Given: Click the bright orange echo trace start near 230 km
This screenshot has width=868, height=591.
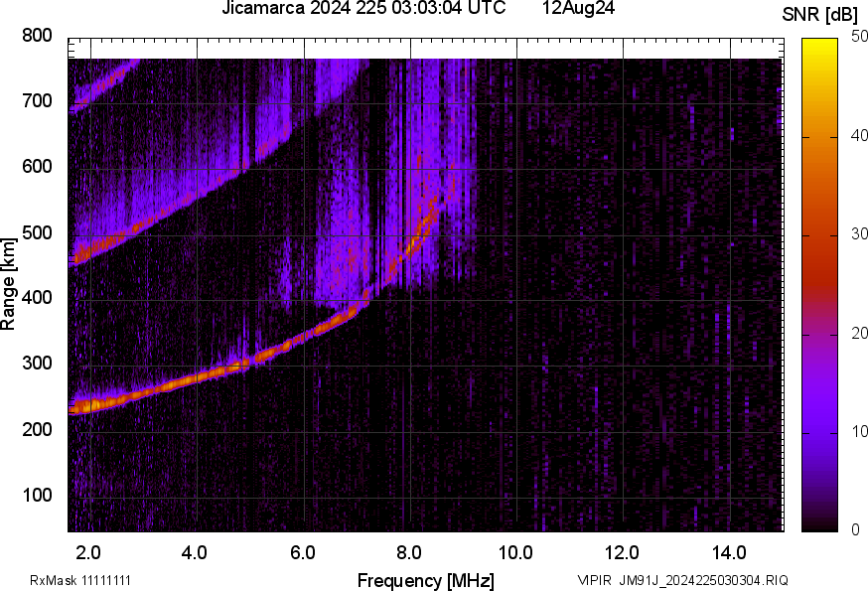Looking at the screenshot, I should click(81, 406).
